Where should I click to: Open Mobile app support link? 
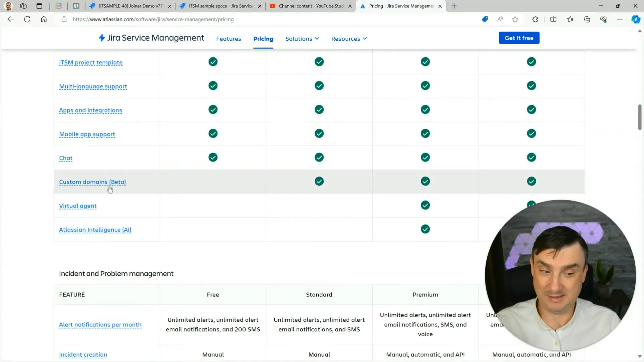tap(87, 134)
